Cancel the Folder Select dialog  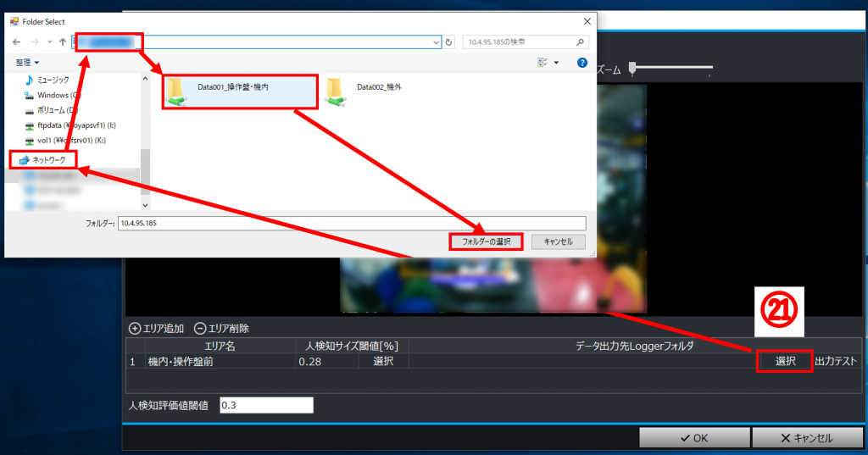click(x=558, y=241)
